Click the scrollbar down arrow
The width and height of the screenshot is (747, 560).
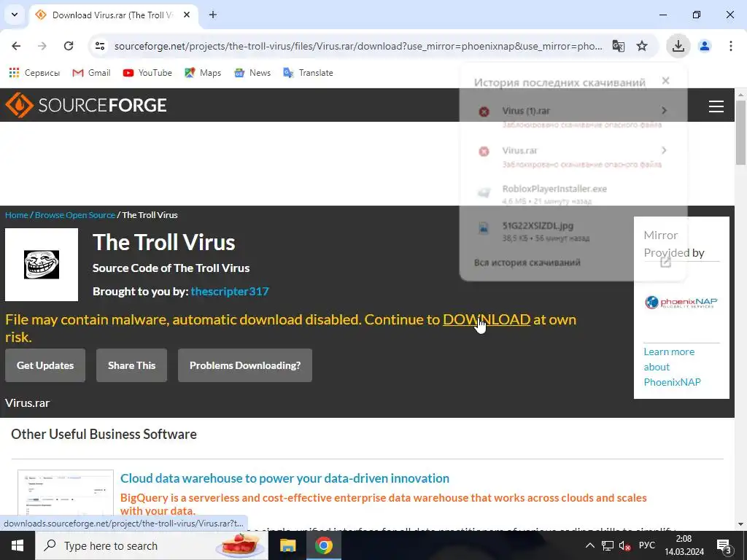[741, 524]
